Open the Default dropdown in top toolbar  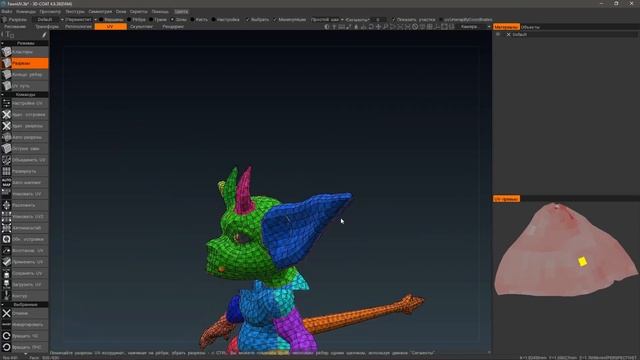48,20
